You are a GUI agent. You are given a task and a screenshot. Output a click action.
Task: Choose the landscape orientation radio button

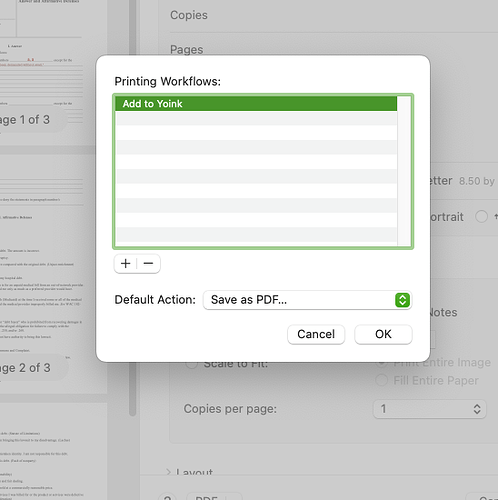tap(481, 217)
